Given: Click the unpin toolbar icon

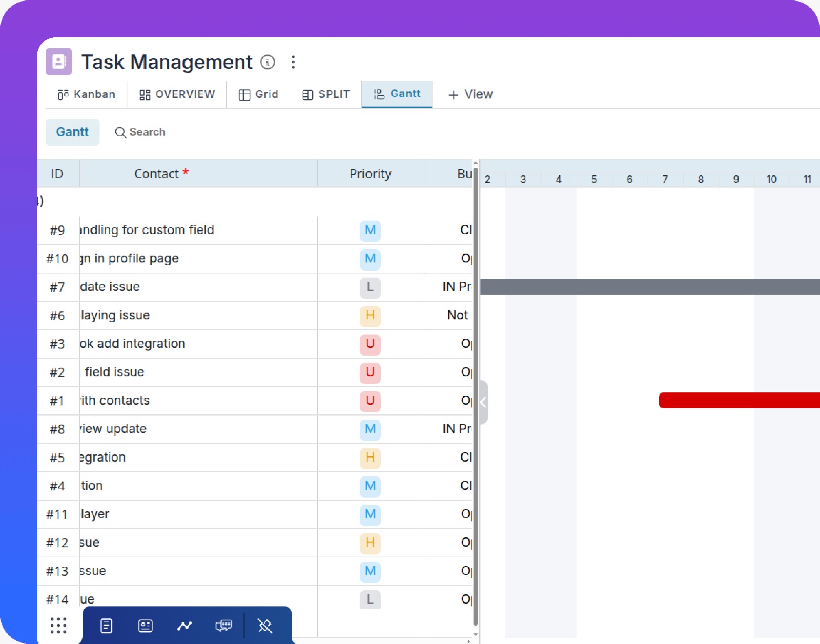Looking at the screenshot, I should (264, 625).
